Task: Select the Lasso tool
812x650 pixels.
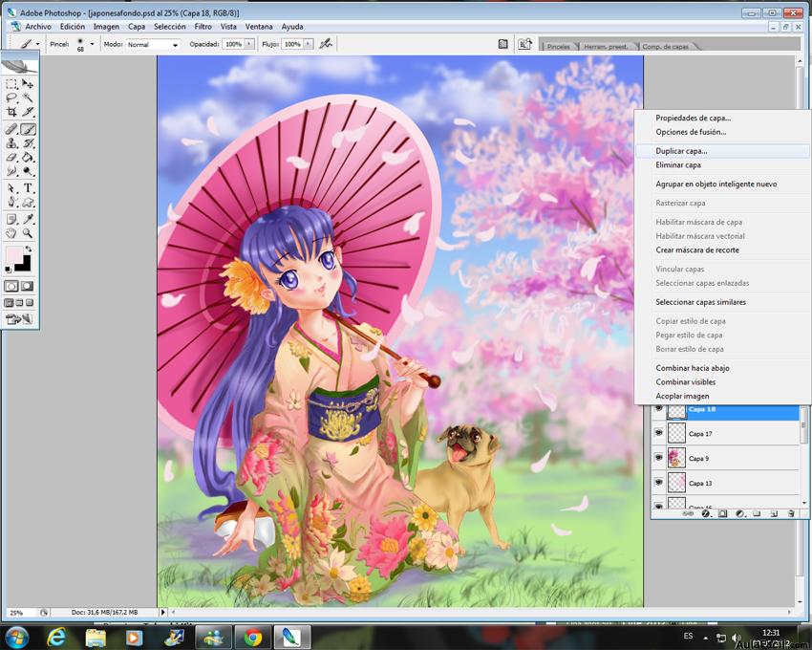Action: pyautogui.click(x=11, y=97)
